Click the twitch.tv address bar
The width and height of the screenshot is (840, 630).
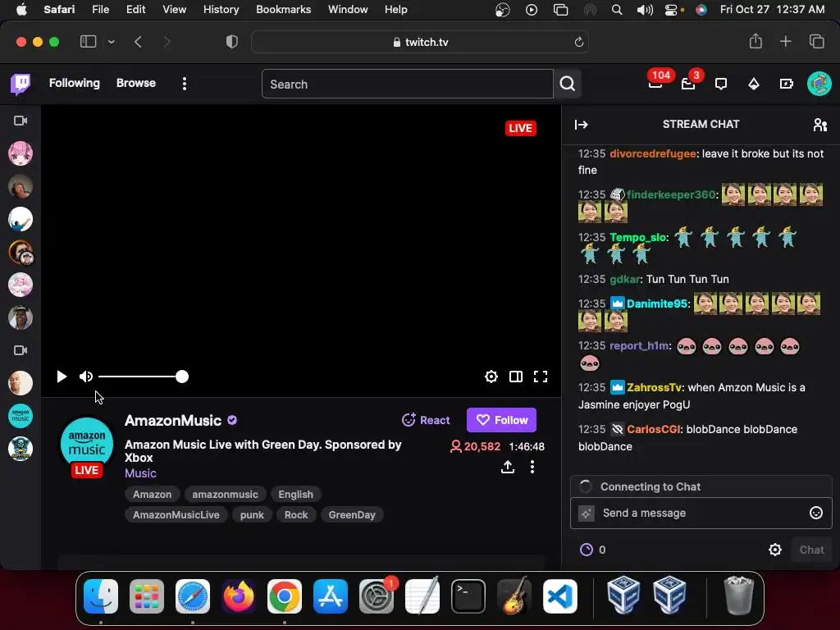(x=420, y=43)
